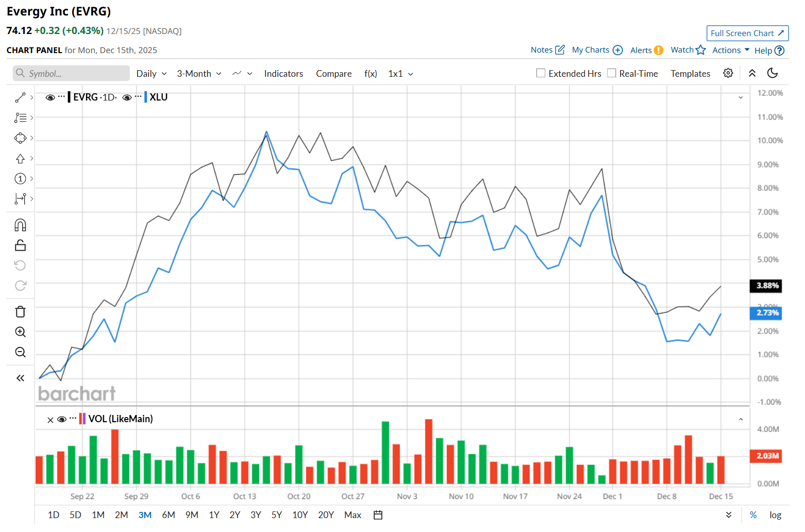Open the Full Screen Chart
The height and width of the screenshot is (532, 805).
click(747, 33)
